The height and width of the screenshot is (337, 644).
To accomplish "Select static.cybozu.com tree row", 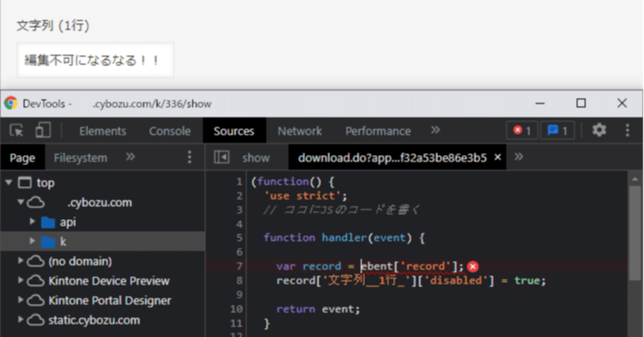I will click(103, 320).
